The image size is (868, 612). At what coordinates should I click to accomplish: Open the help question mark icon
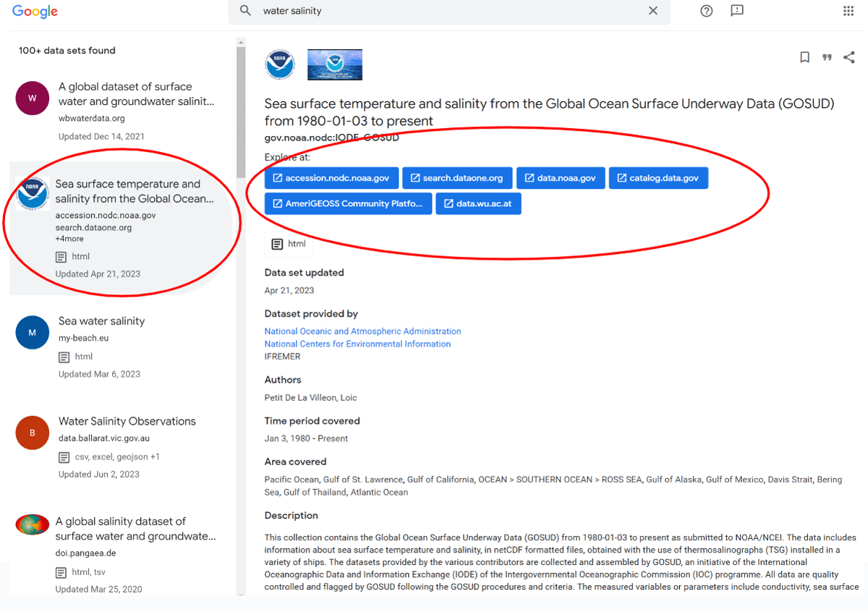pos(707,11)
